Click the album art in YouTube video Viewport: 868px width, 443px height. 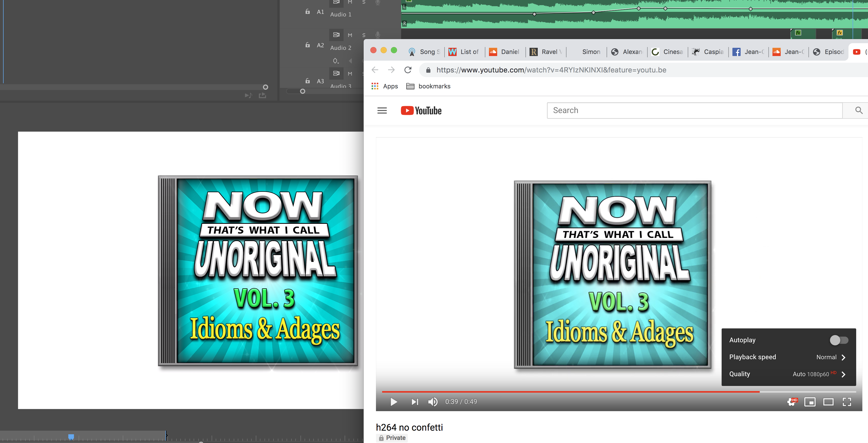click(x=612, y=275)
